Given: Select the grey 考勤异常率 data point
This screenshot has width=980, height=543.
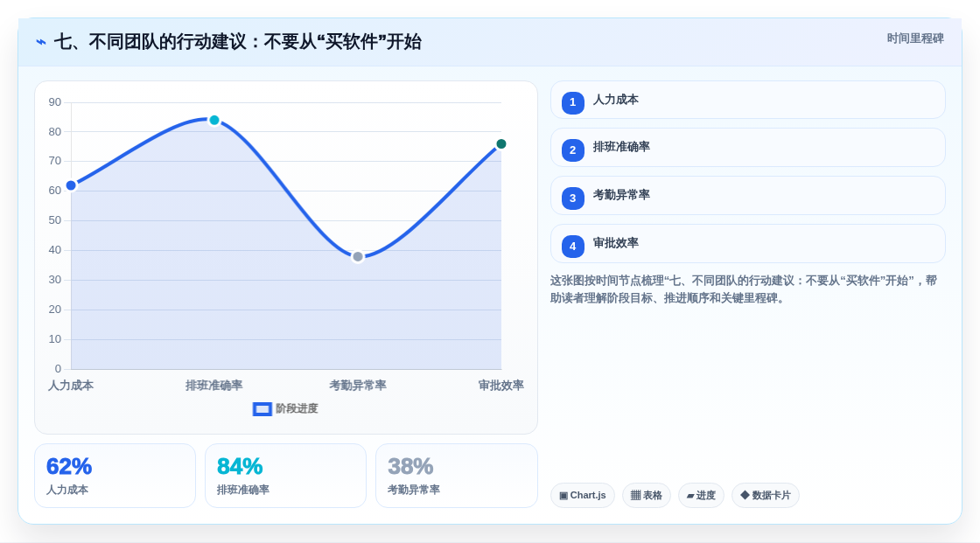Looking at the screenshot, I should click(358, 257).
